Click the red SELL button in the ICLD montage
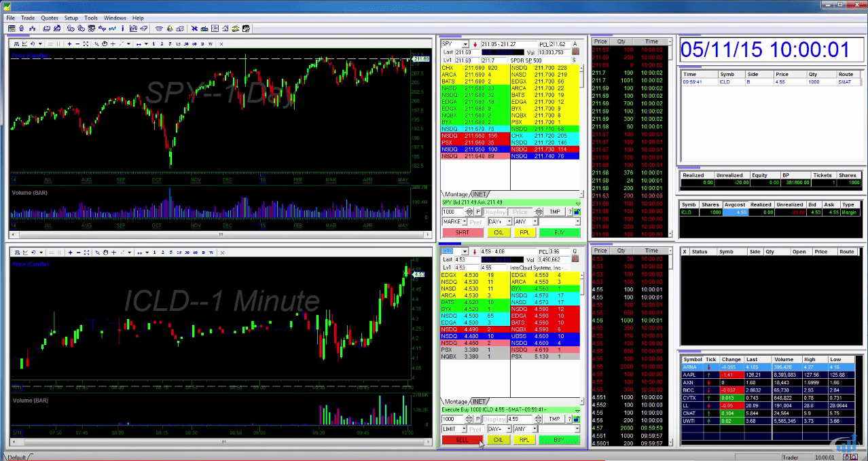The image size is (868, 461). (462, 440)
